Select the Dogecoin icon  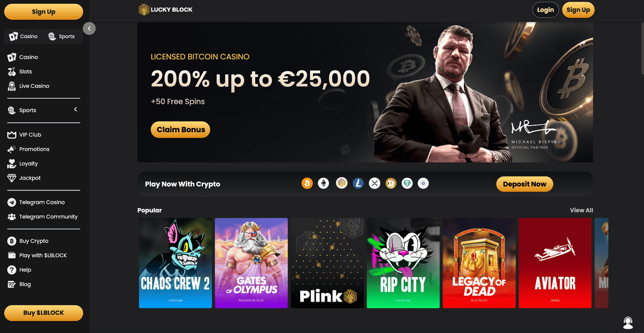(390, 183)
